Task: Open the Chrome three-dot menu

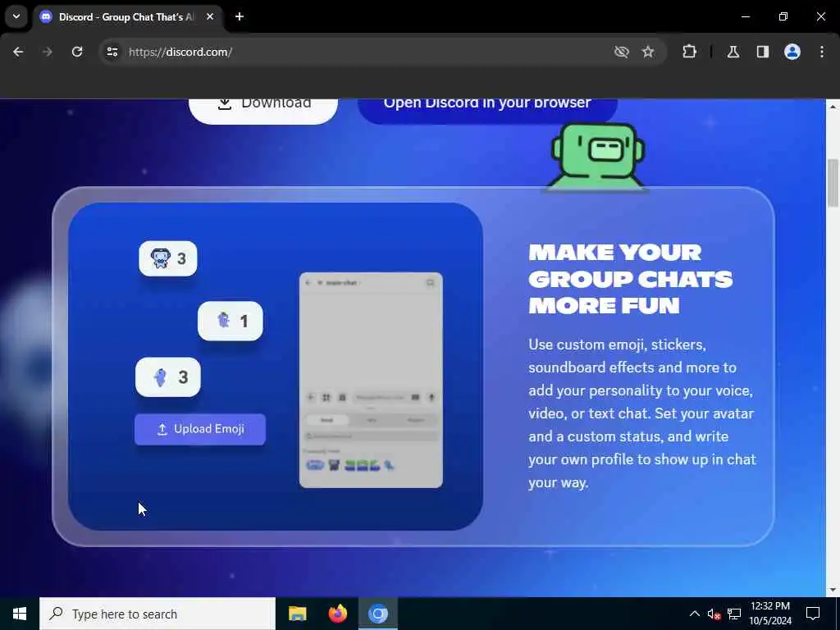Action: click(x=822, y=52)
